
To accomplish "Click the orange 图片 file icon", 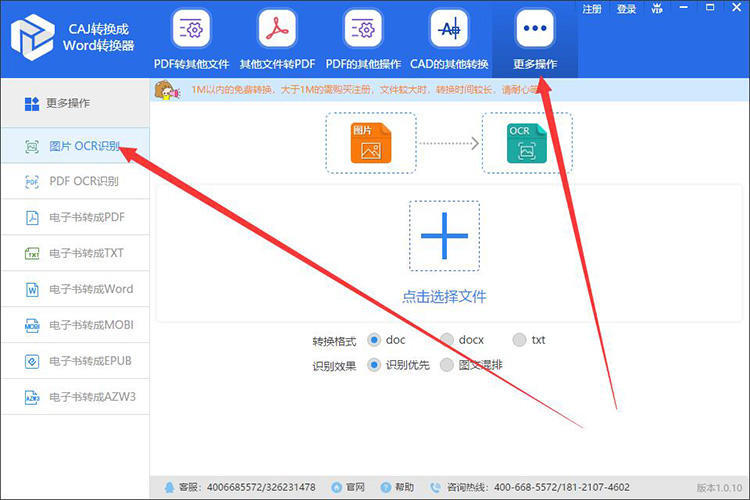I will [371, 143].
